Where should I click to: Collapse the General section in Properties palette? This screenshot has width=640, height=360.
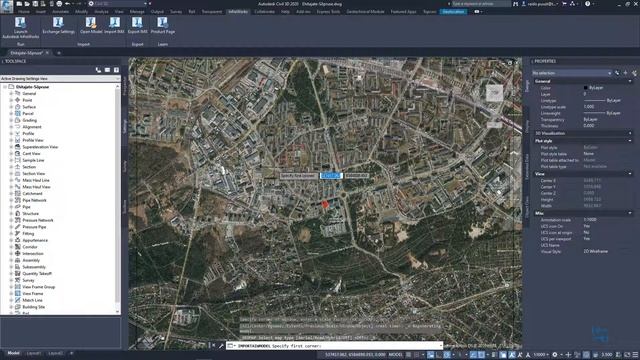click(630, 81)
